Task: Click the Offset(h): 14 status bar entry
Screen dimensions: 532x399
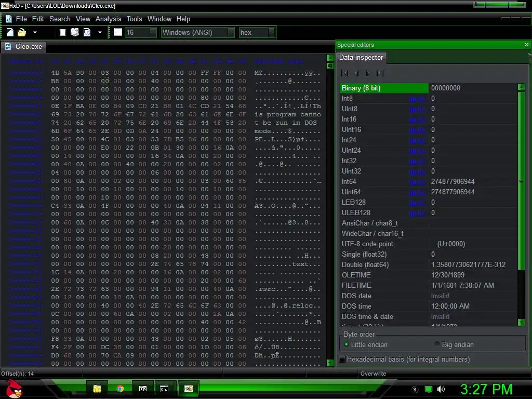Action: (x=18, y=374)
